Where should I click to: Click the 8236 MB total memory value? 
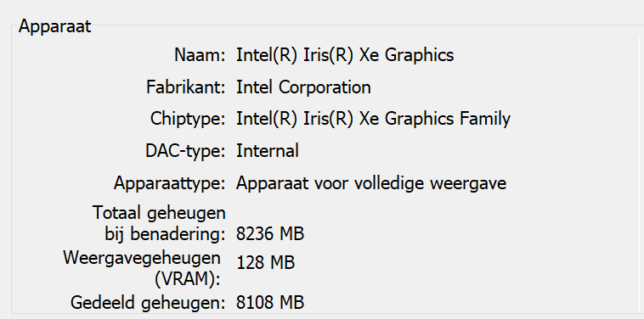click(270, 234)
